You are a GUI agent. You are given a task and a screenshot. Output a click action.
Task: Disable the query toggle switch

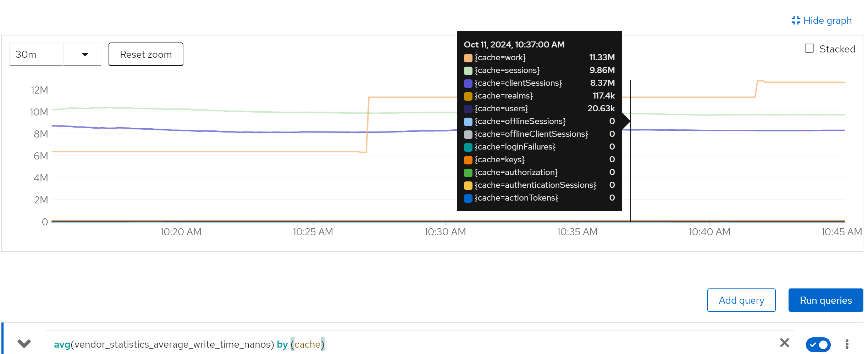pyautogui.click(x=818, y=344)
